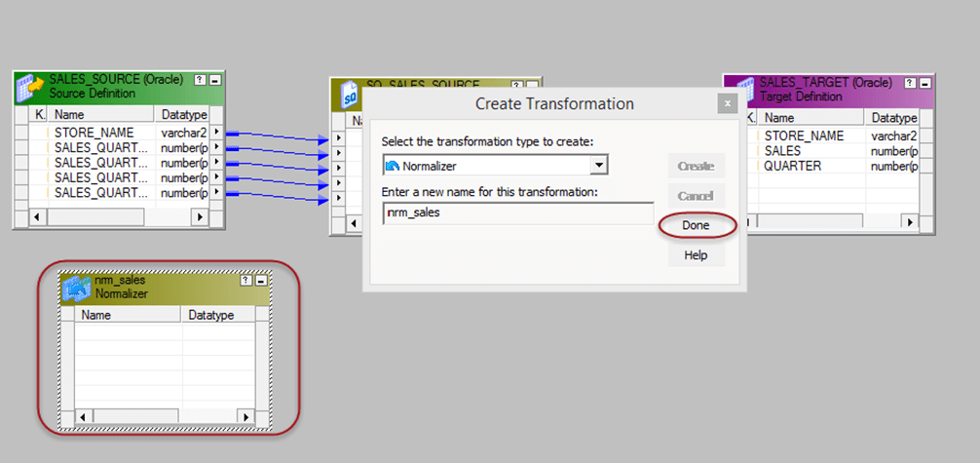Click the transformation name field containing nrm_sales
Image resolution: width=980 pixels, height=463 pixels.
coord(517,212)
